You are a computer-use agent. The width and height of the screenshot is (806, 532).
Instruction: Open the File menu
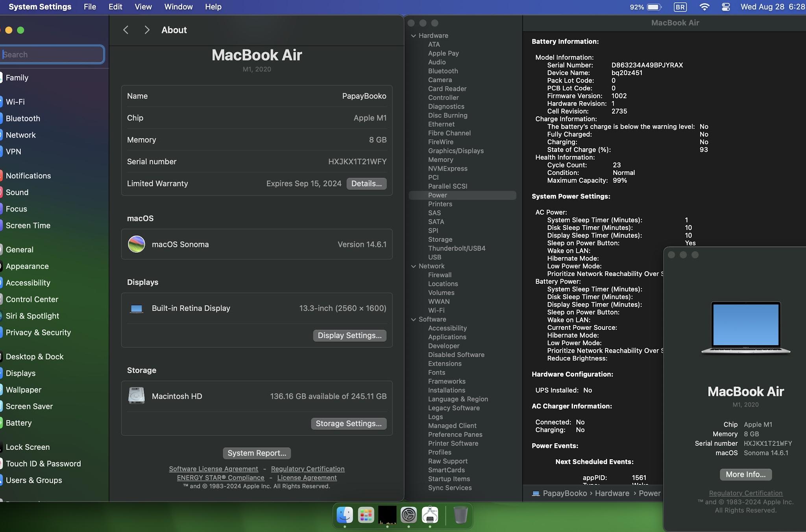point(90,7)
